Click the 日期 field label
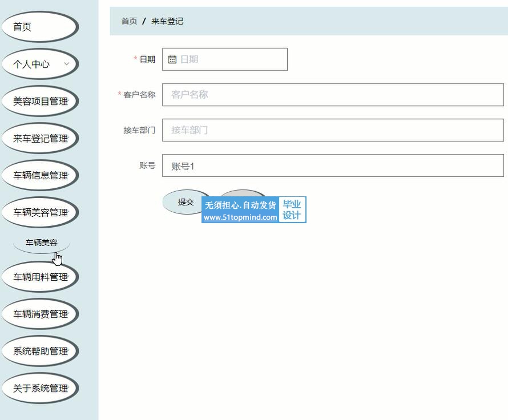The height and width of the screenshot is (420, 508). (147, 59)
